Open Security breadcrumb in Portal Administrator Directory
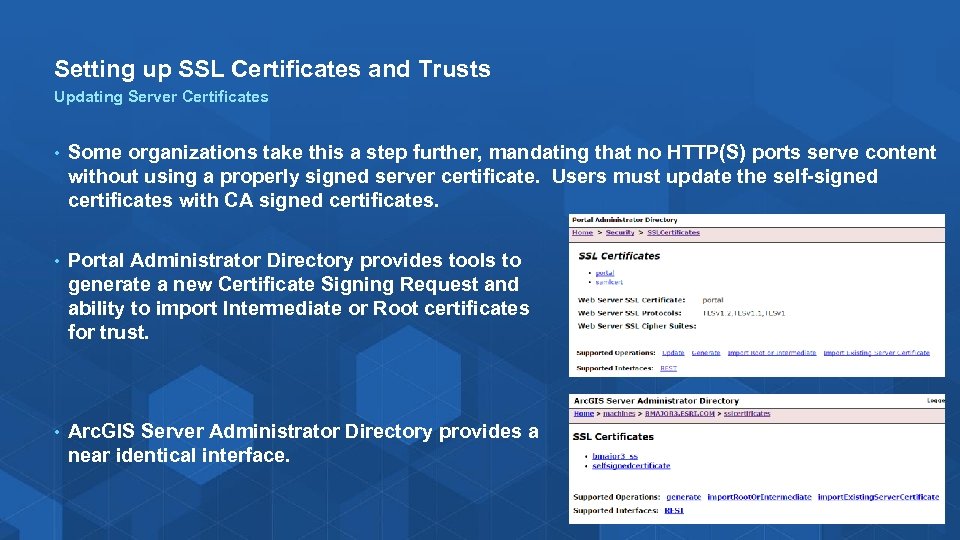 [x=620, y=233]
